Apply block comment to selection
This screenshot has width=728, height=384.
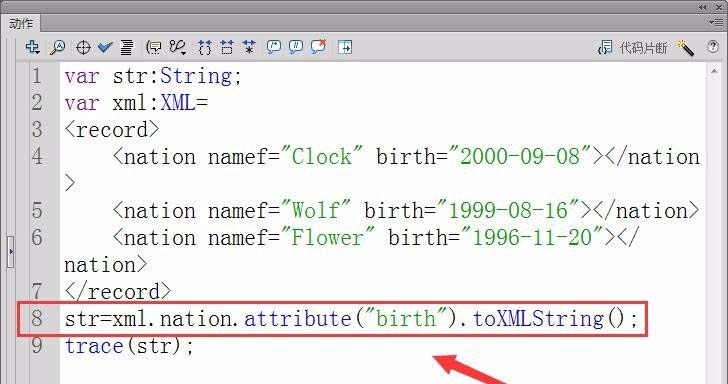(x=273, y=46)
